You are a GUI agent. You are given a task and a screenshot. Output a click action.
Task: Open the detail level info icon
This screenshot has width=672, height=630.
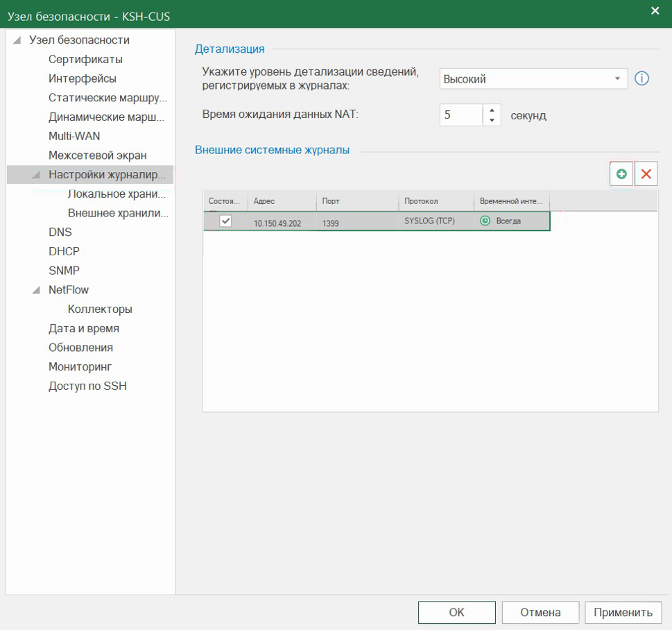tap(641, 78)
